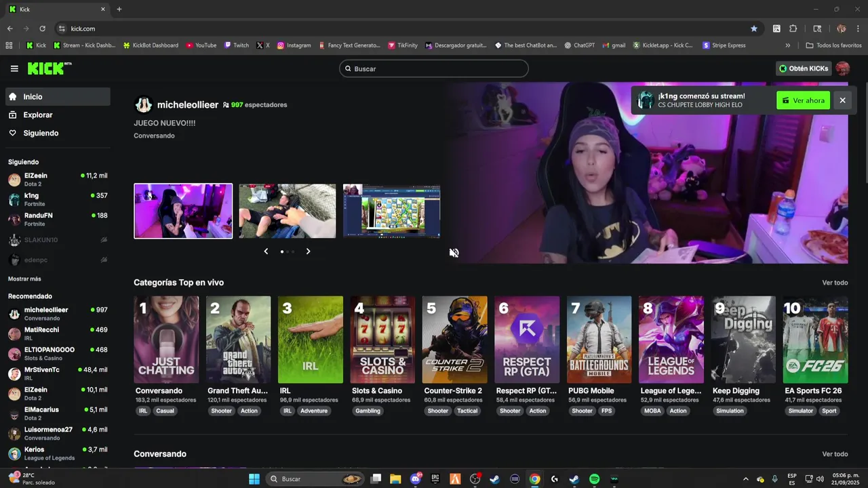Open File Explorer from taskbar
Screen dimensions: 868x488
pyautogui.click(x=395, y=479)
